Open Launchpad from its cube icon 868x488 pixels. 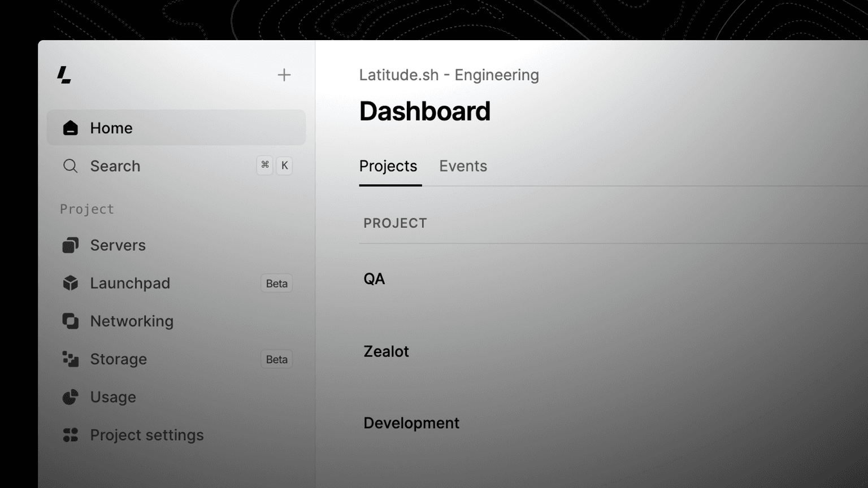70,283
